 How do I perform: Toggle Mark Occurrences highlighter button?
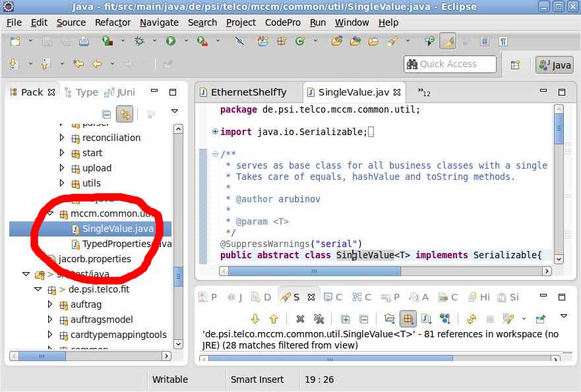tap(448, 42)
